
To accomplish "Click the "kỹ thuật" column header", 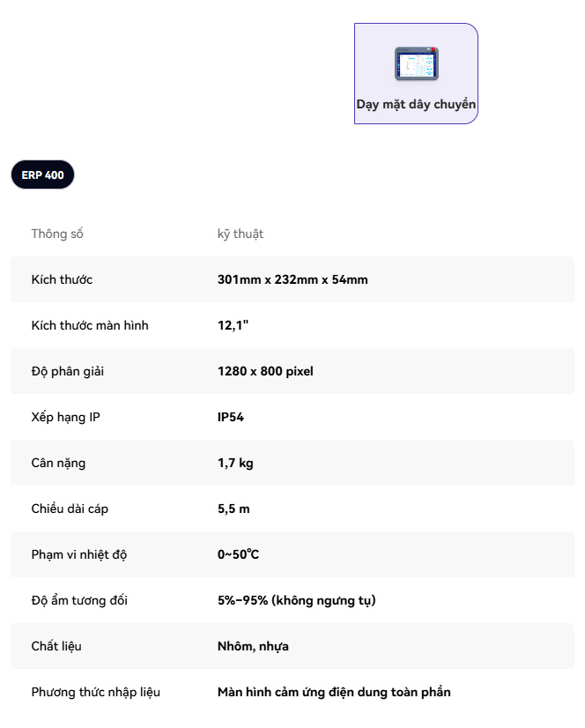I will pos(241,234).
